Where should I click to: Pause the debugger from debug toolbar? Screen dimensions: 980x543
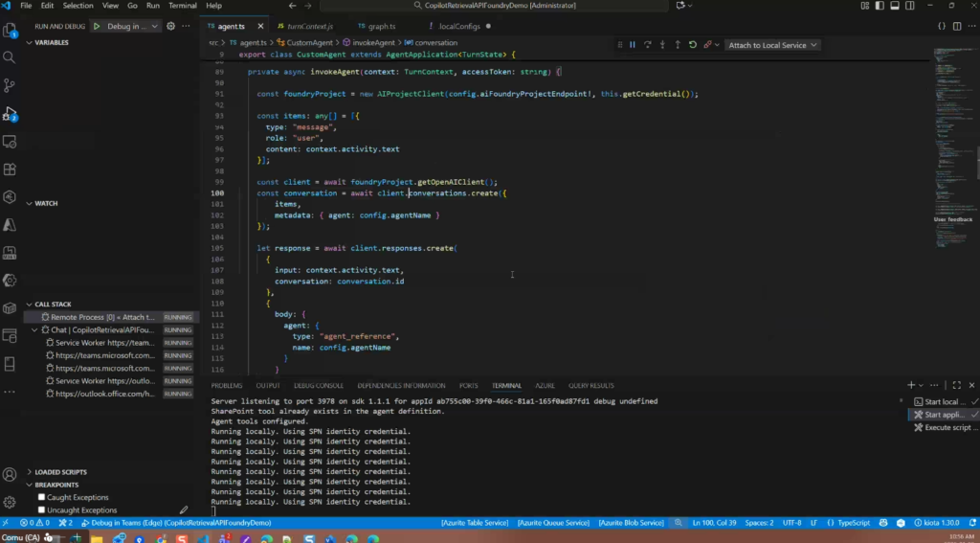point(632,45)
